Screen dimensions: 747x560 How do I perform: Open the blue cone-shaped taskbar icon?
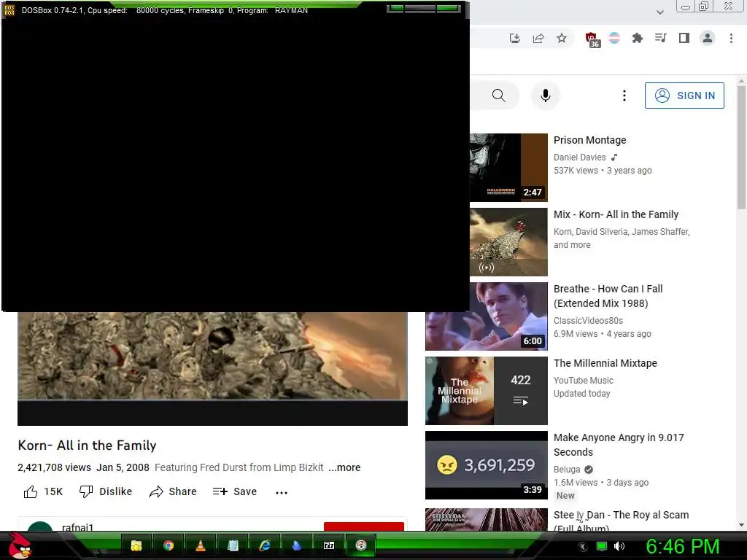(x=296, y=545)
